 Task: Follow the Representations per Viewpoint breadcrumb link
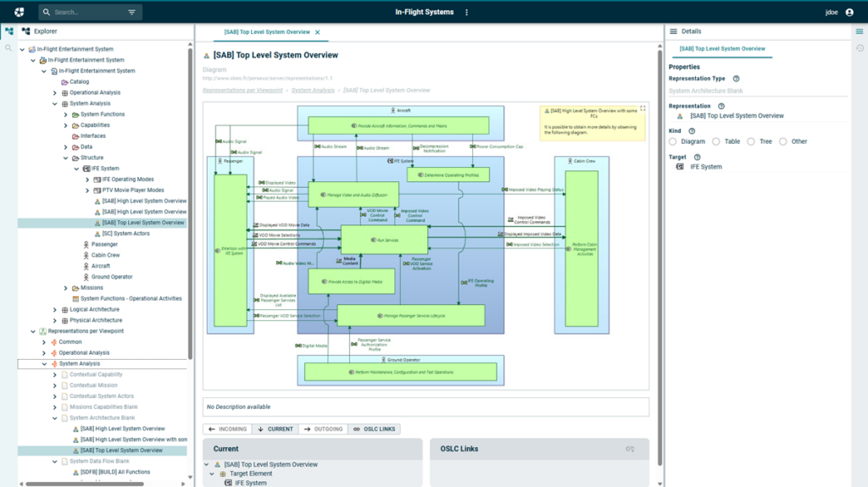[x=242, y=90]
